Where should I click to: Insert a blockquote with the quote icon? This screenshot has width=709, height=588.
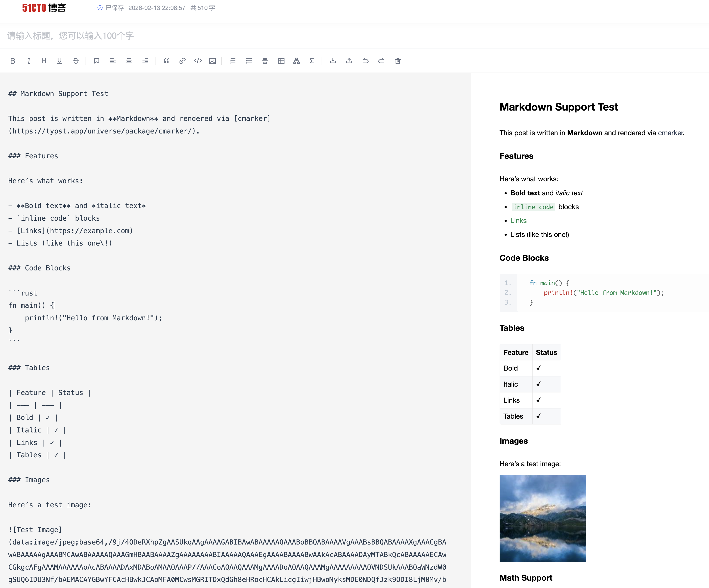166,61
